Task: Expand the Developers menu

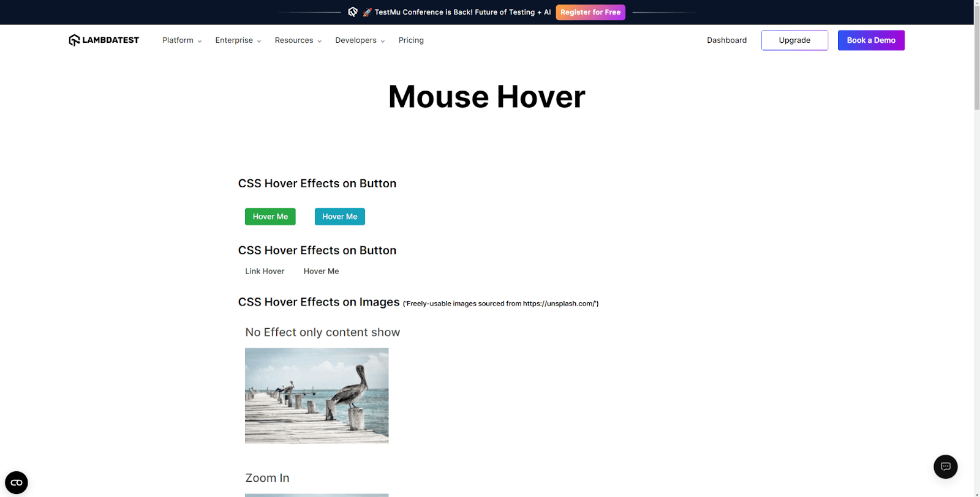Action: (x=360, y=40)
